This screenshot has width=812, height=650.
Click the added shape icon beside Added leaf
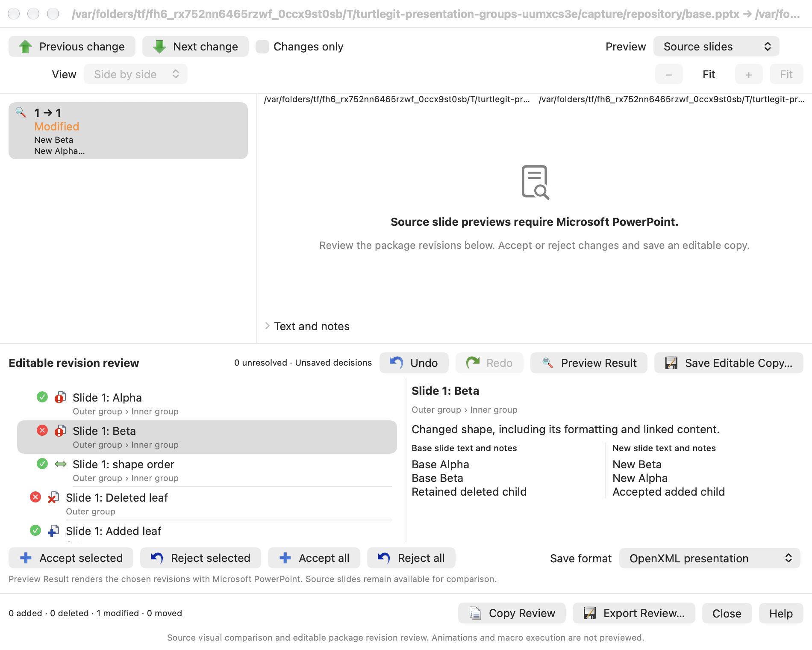(x=53, y=531)
